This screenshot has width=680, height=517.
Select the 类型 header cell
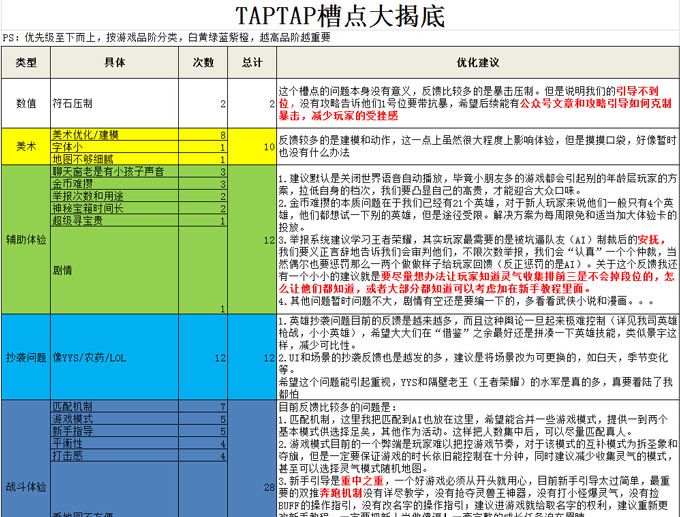(x=26, y=62)
